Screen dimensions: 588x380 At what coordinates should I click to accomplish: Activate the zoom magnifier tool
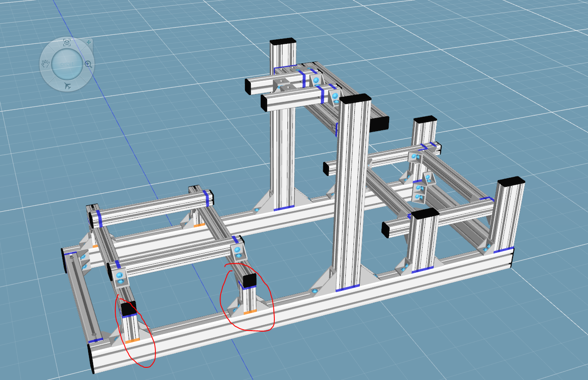[88, 64]
